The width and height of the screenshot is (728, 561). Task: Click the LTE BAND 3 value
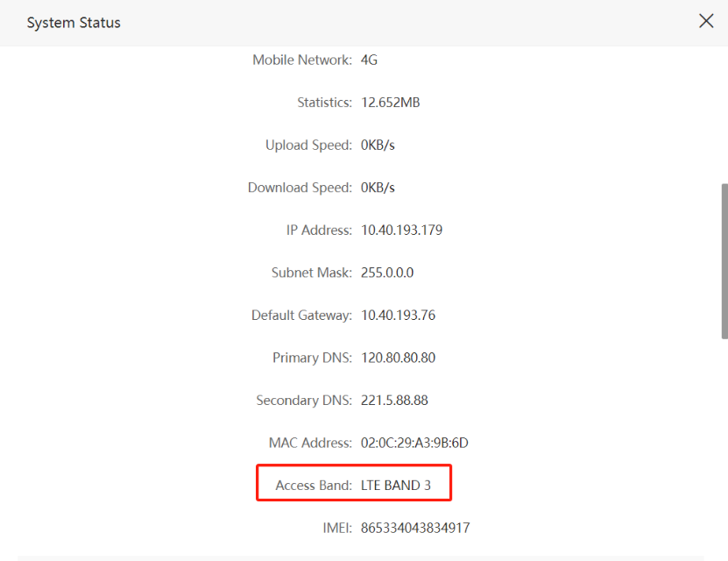(395, 486)
